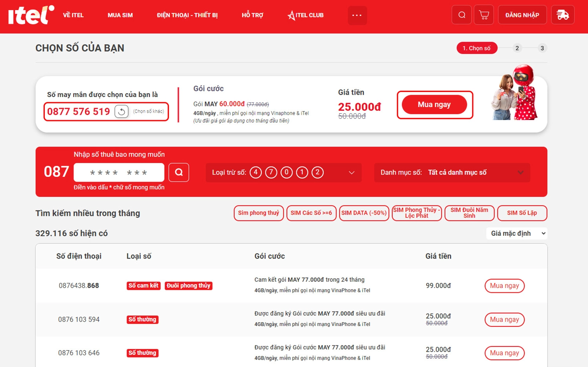Open the three-dots more menu
Image resolution: width=588 pixels, height=367 pixels.
[x=357, y=15]
